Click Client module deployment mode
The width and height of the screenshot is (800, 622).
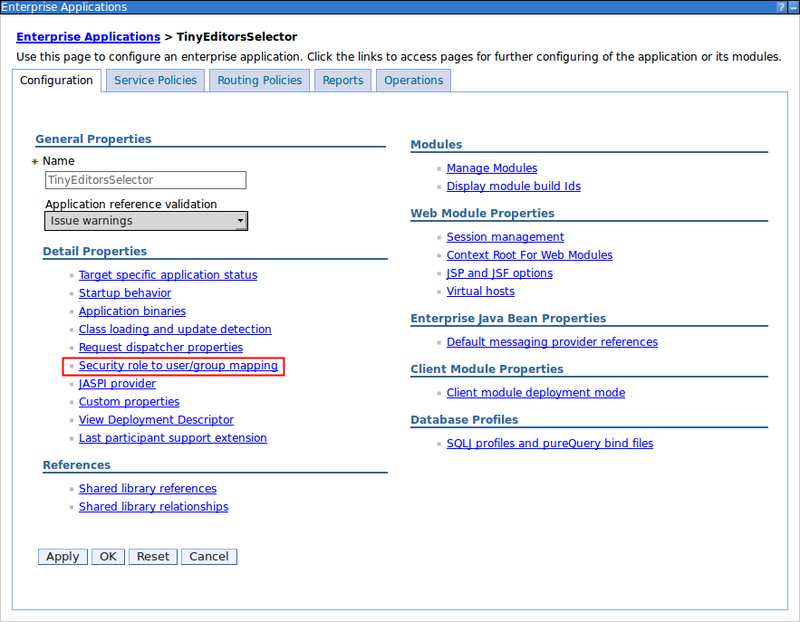click(x=535, y=392)
